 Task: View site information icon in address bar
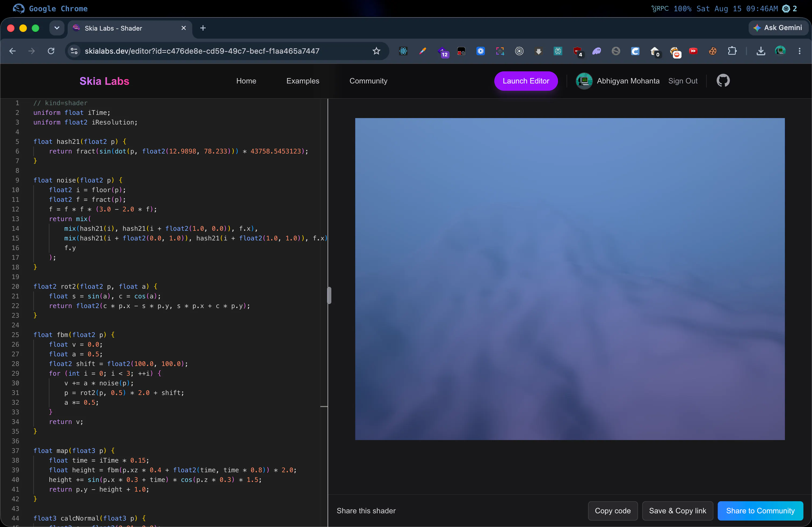74,51
